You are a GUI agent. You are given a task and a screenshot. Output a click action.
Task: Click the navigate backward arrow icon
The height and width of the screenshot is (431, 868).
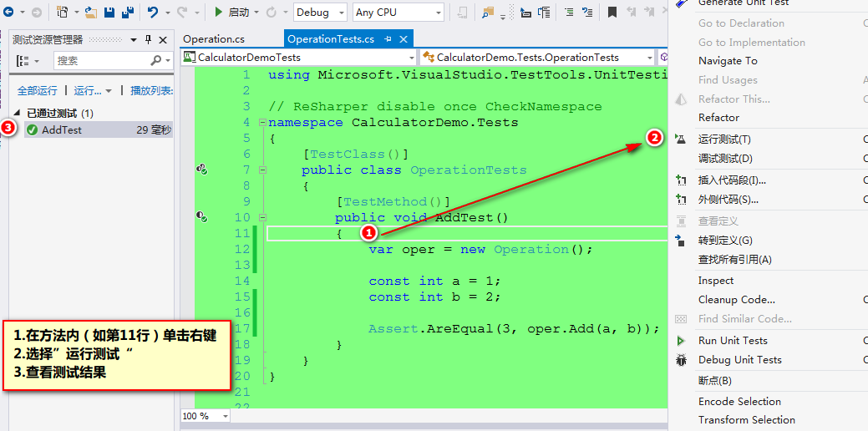[x=8, y=12]
